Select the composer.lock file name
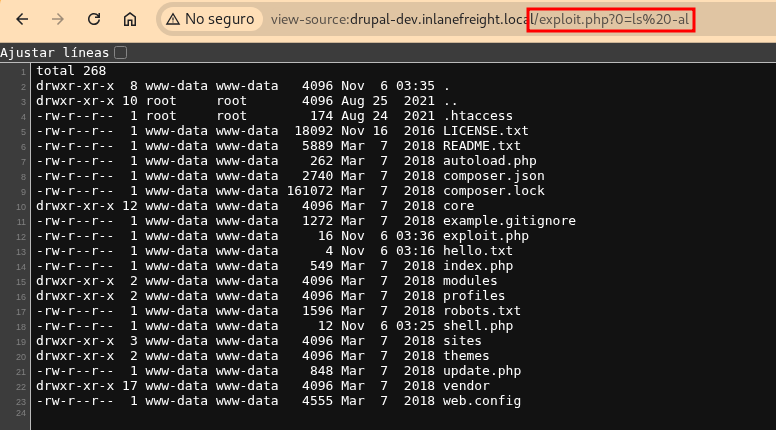Viewport: 776px width, 430px height. click(493, 191)
